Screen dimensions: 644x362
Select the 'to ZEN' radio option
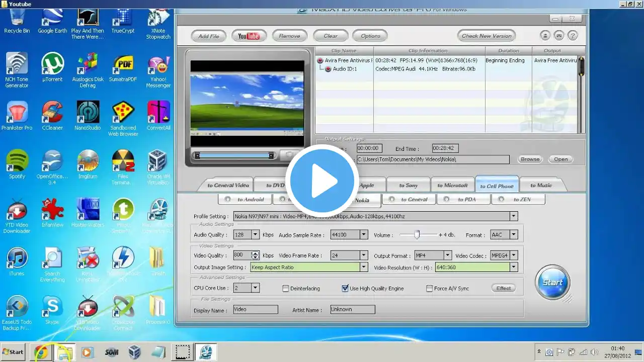501,199
